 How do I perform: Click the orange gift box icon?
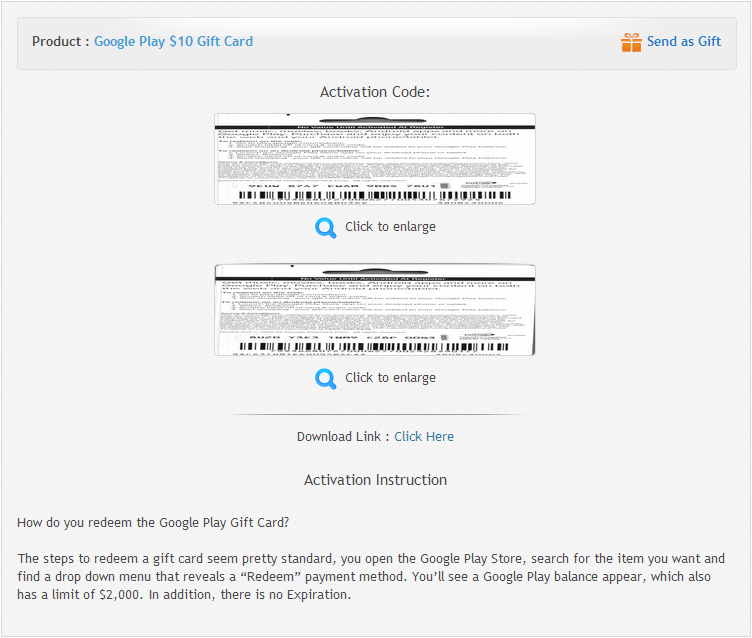(x=631, y=42)
